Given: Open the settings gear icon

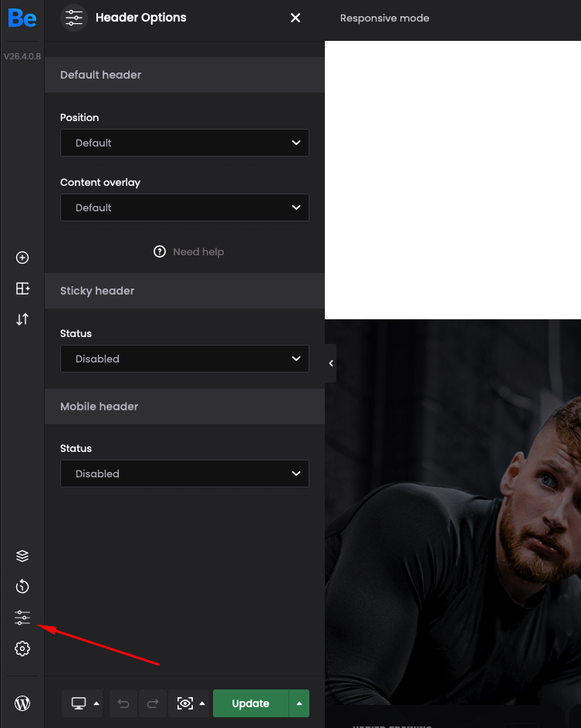Looking at the screenshot, I should coord(22,649).
